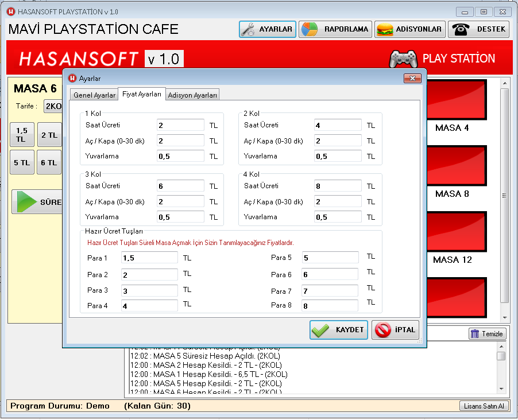Open DESTEK with the phone icon
Screen dimensions: 518x420
(478, 29)
